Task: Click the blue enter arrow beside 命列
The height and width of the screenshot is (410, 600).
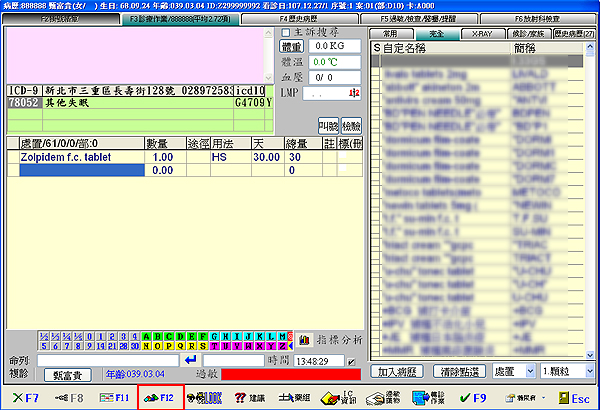Action: click(191, 359)
